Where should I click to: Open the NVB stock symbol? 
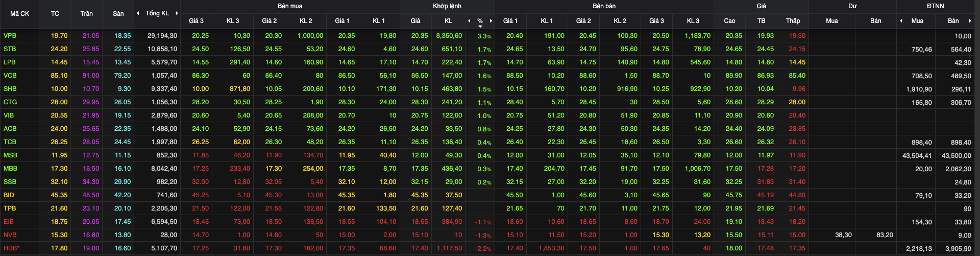[x=10, y=235]
